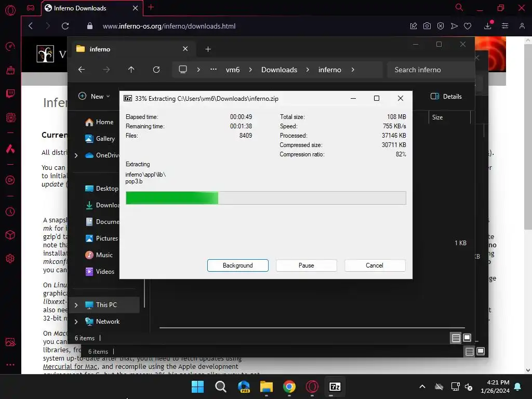Expand the OneDrive tree node
The width and height of the screenshot is (532, 399).
[76, 155]
